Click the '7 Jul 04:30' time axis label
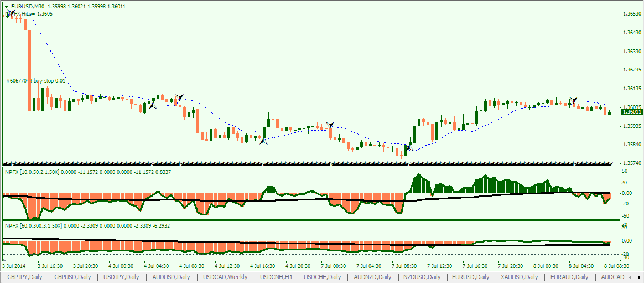644x283 pixels. [x=369, y=266]
